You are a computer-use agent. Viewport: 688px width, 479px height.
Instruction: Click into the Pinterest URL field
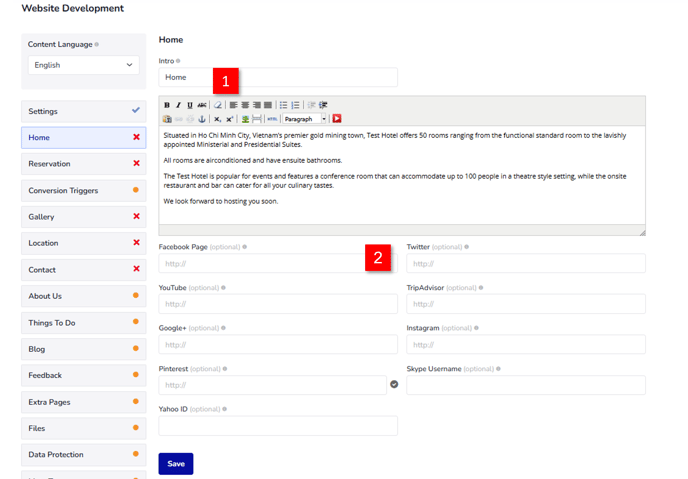272,385
